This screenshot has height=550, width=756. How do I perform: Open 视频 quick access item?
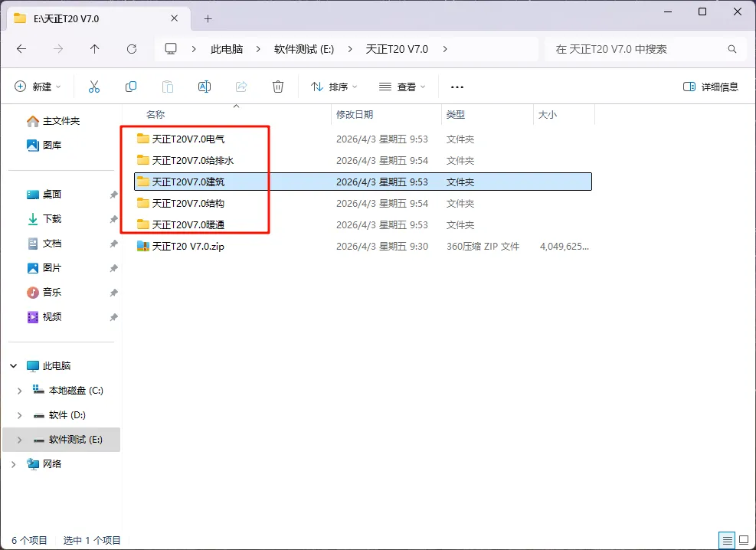click(44, 316)
